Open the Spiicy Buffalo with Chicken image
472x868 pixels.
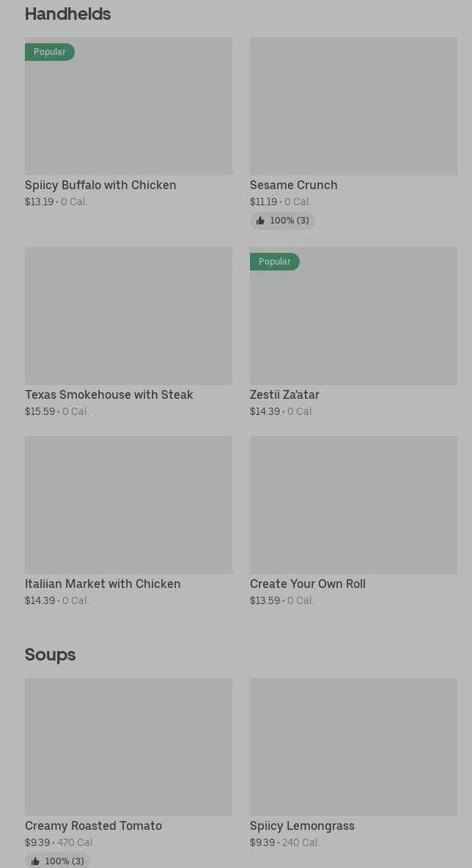point(128,106)
